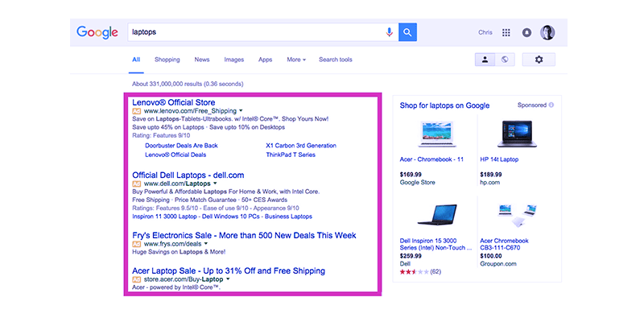Viewport: 644px width, 322px height.
Task: Click the Ad badge on the Lenovo listing
Action: coord(136,111)
